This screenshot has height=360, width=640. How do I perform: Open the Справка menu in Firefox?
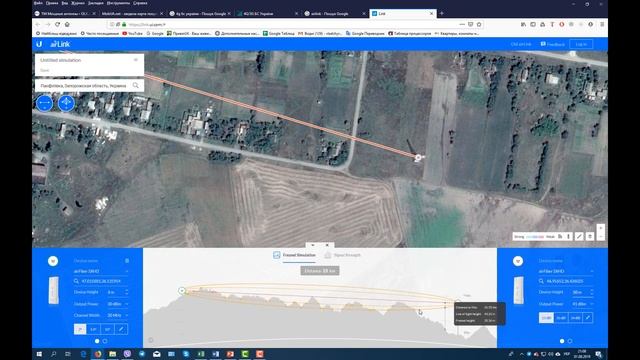coord(140,3)
